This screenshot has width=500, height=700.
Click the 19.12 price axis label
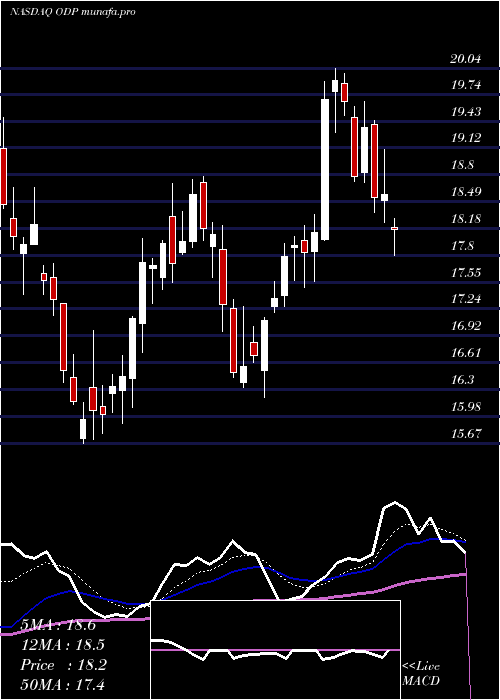(466, 138)
